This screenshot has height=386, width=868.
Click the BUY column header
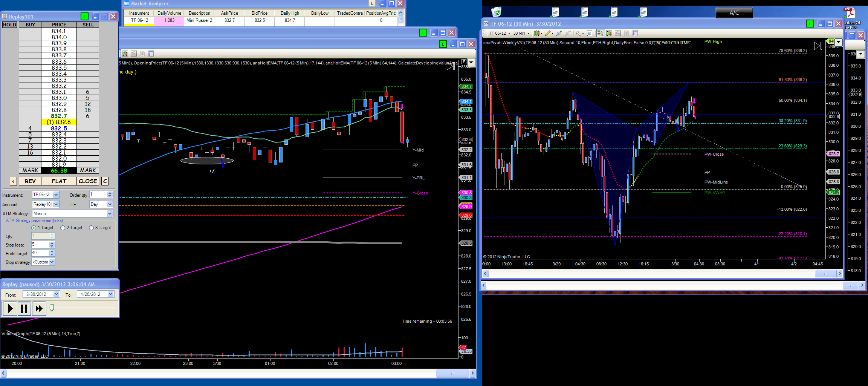pyautogui.click(x=30, y=25)
